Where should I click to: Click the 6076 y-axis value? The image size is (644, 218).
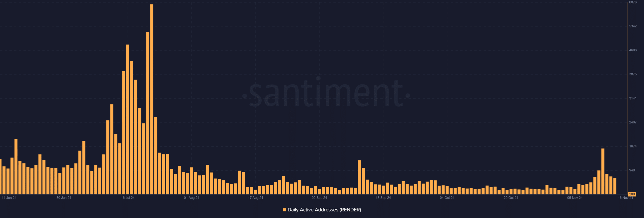(x=633, y=2)
